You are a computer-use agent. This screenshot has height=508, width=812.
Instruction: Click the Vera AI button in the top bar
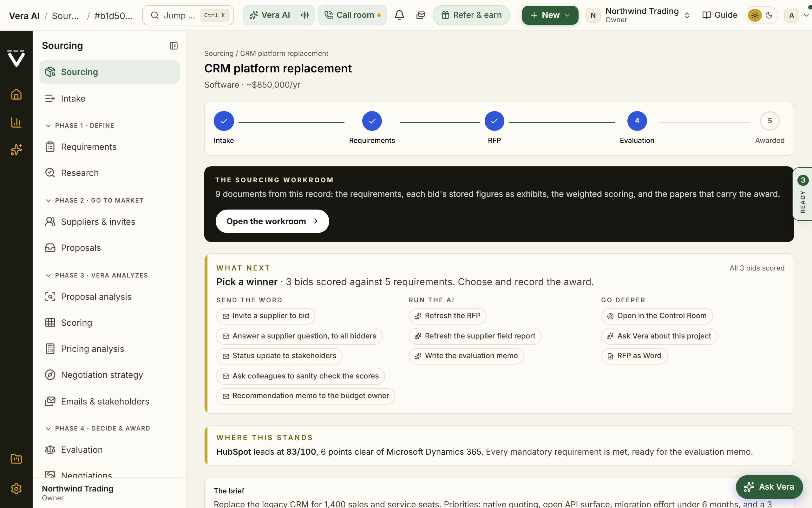pos(270,15)
